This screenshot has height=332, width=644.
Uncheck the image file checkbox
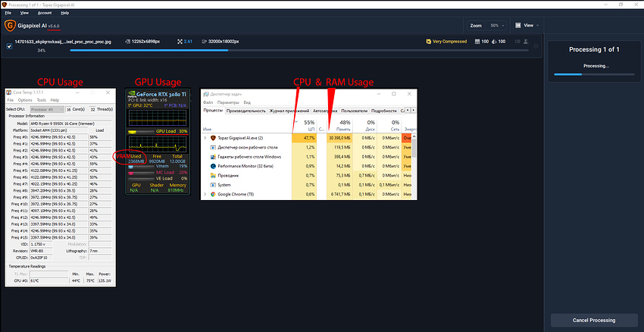[9, 46]
